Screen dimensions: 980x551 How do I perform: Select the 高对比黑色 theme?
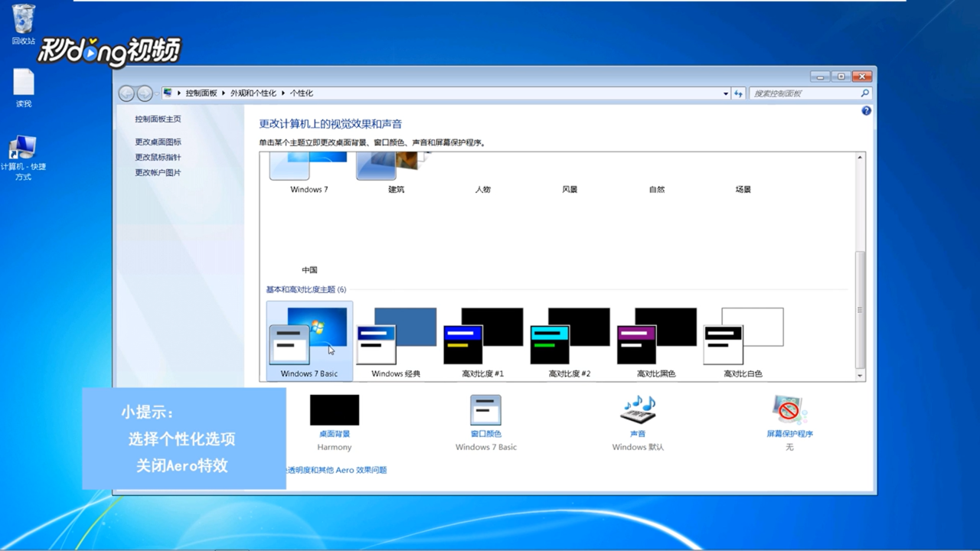tap(657, 341)
